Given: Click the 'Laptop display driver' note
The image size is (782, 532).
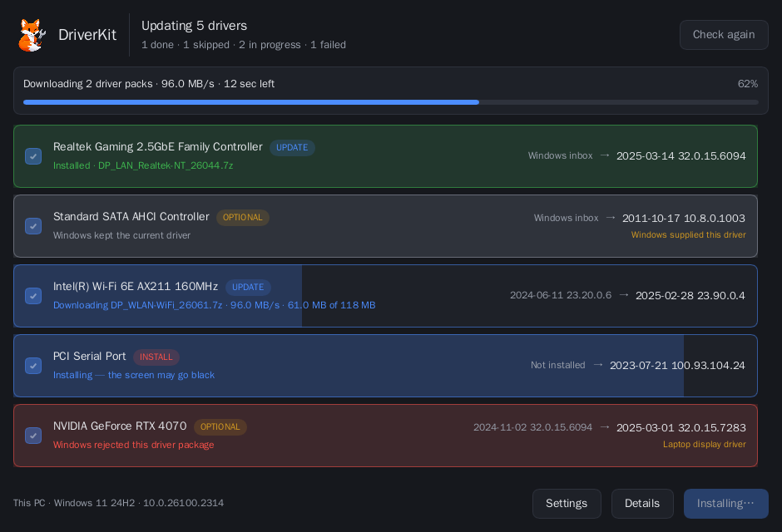Looking at the screenshot, I should click(x=704, y=444).
